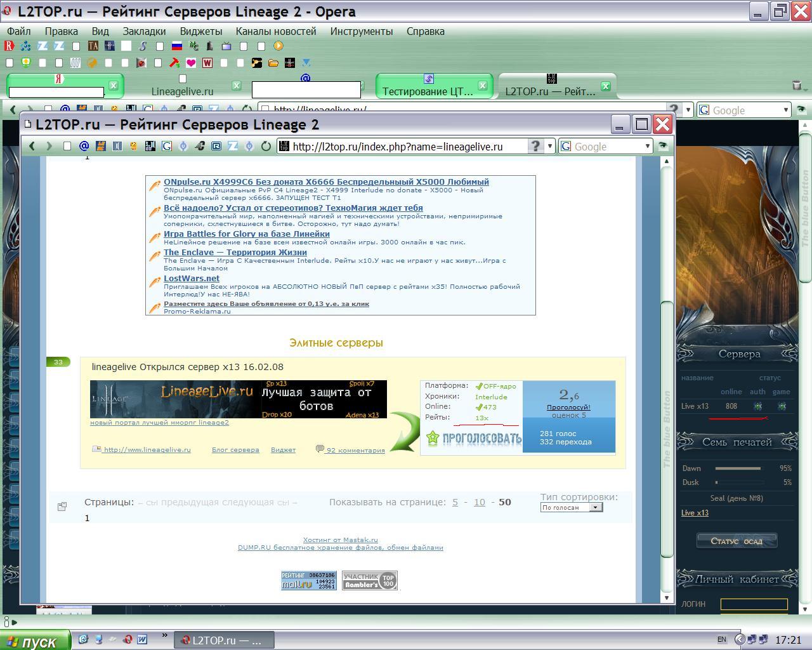Click the ЛОГИН input field
812x650 pixels.
[x=754, y=604]
